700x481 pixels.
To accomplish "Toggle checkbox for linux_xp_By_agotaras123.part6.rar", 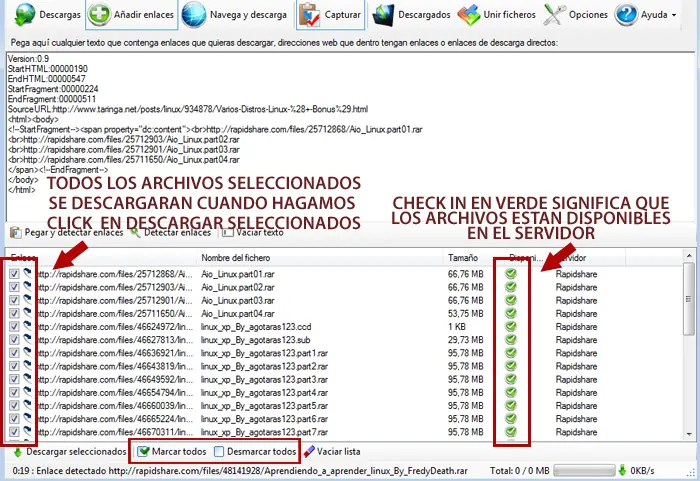I will [x=14, y=418].
